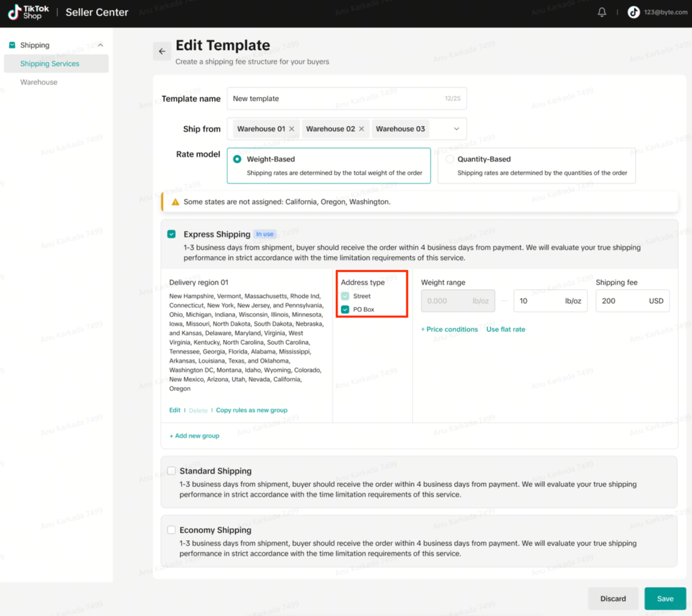Click the account avatar icon

click(x=634, y=12)
